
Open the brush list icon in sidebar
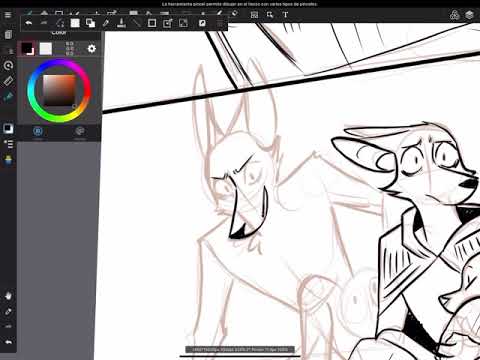coord(8,144)
